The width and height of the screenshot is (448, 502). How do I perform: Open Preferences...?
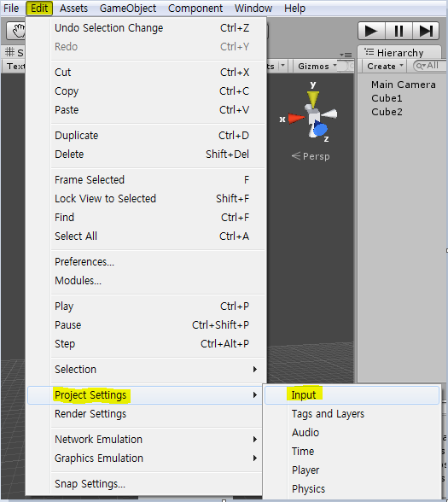point(147,262)
